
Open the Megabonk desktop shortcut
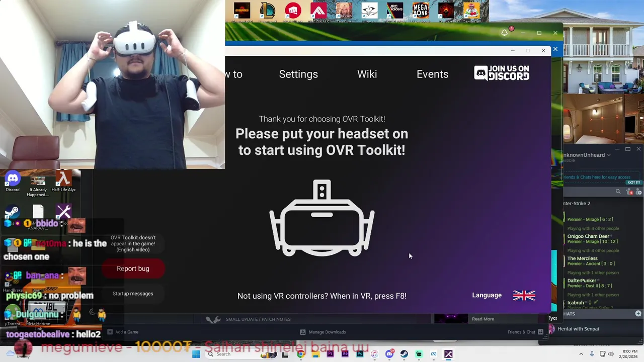pos(420,12)
